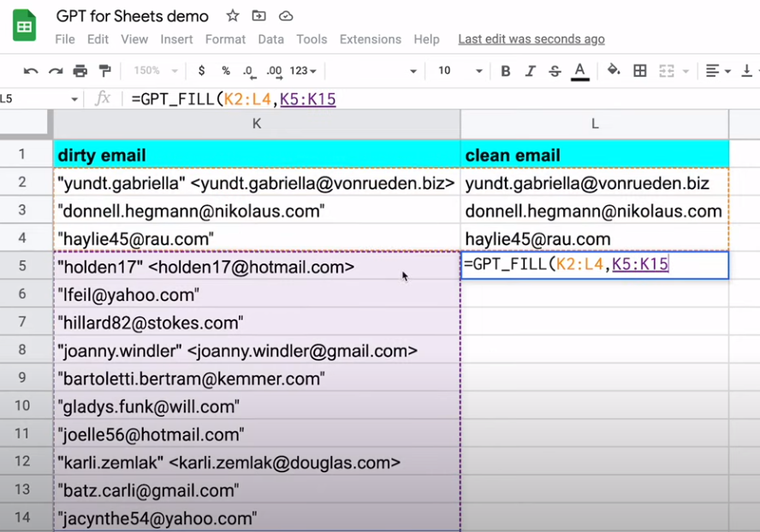
Task: Toggle bold formatting
Action: click(x=506, y=71)
